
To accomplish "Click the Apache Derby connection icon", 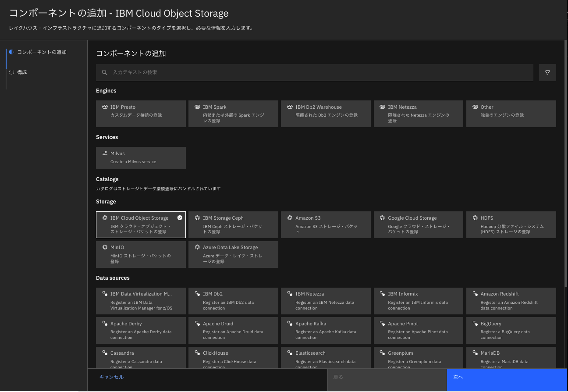I will 105,324.
